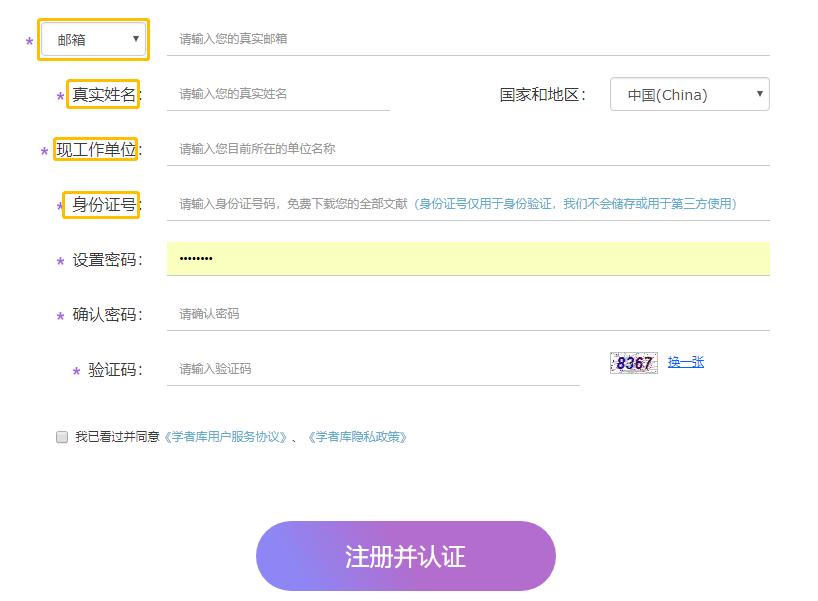The image size is (818, 601).
Task: Open the 国家和地区 country dropdown
Action: [x=690, y=93]
